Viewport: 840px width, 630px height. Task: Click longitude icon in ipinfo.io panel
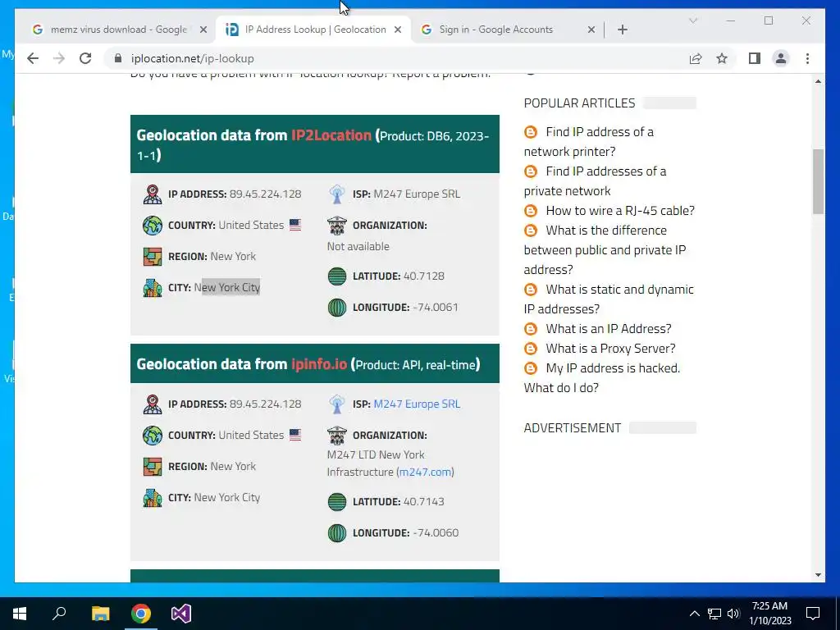[x=337, y=533]
